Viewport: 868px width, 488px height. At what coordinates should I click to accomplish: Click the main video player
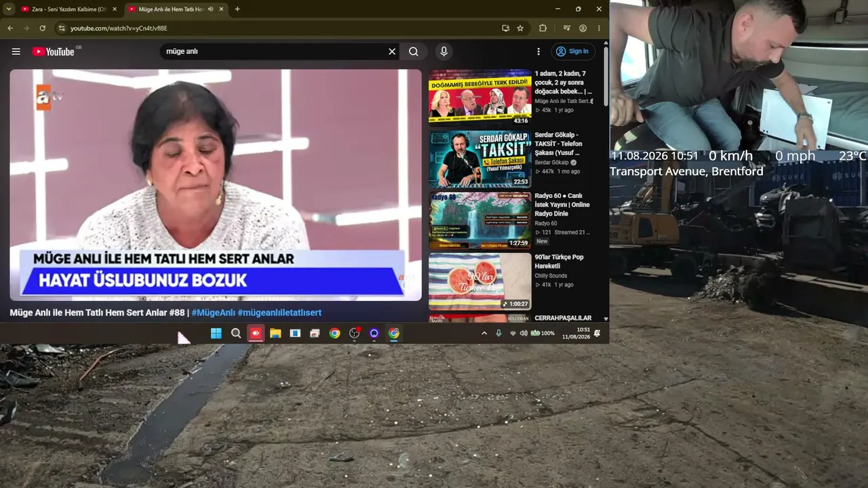pyautogui.click(x=216, y=184)
